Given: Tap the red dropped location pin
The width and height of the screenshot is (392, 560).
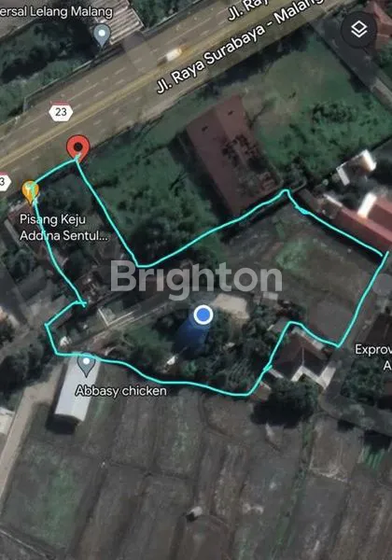Looking at the screenshot, I should [78, 147].
